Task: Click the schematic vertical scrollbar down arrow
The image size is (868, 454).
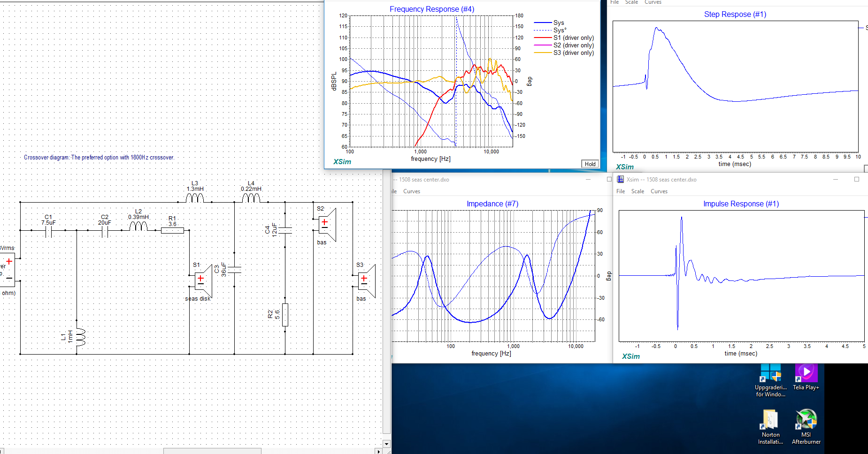Action: tap(386, 444)
